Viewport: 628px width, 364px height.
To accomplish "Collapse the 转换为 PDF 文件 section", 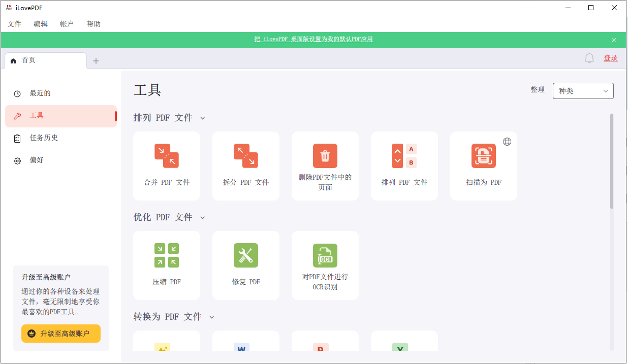I will [x=174, y=317].
